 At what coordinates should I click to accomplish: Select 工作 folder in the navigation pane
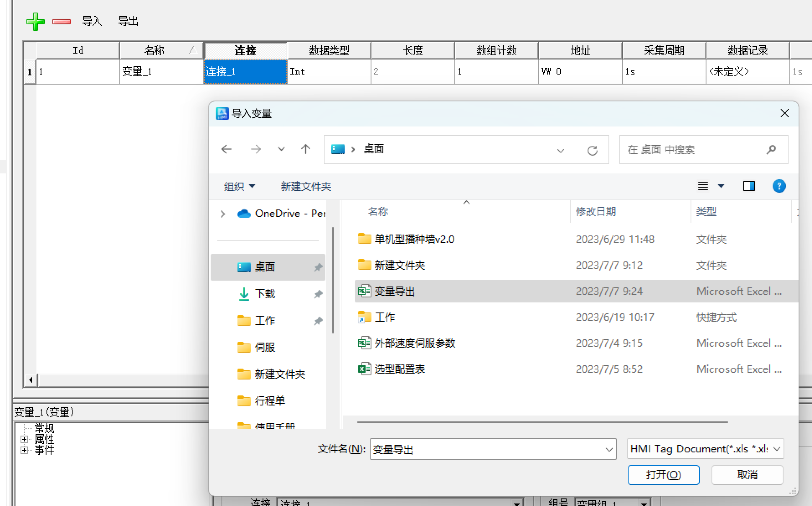(x=268, y=320)
